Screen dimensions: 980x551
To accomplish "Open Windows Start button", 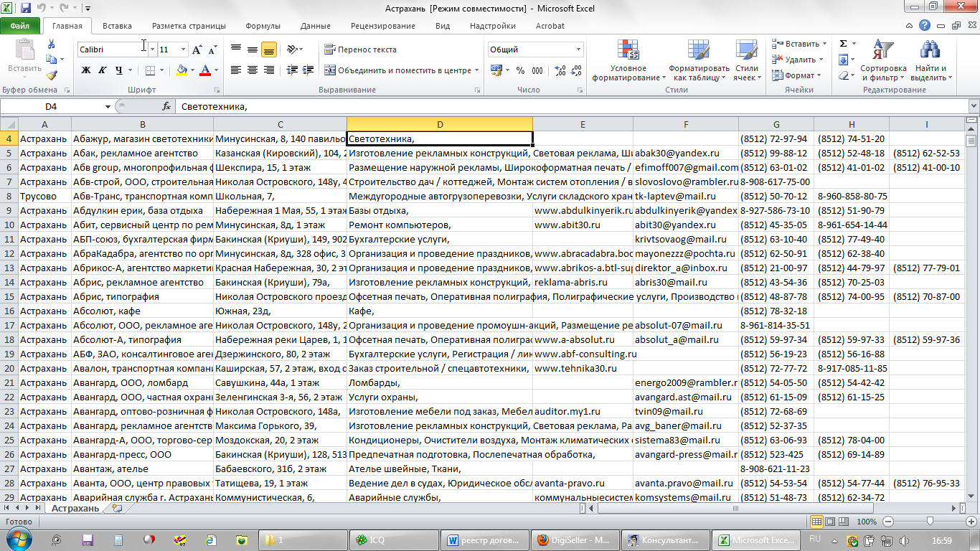I will tap(17, 538).
